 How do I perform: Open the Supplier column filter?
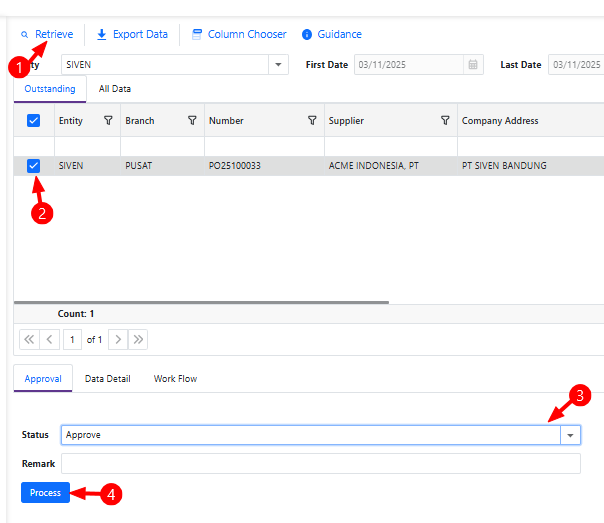(445, 121)
